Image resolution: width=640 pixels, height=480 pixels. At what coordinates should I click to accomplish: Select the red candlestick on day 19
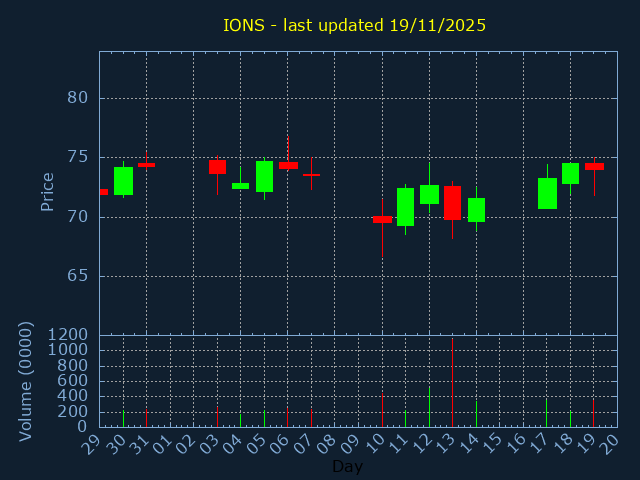(x=594, y=166)
